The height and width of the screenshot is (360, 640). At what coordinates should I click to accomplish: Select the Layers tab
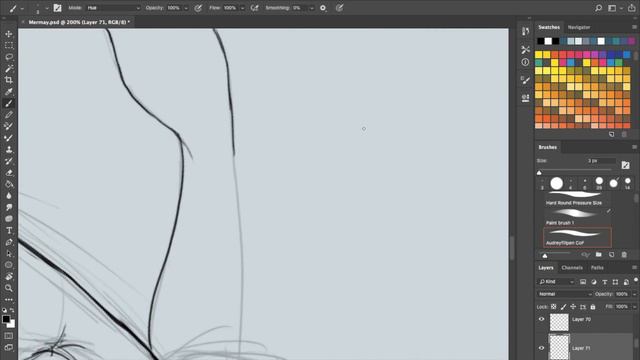546,268
